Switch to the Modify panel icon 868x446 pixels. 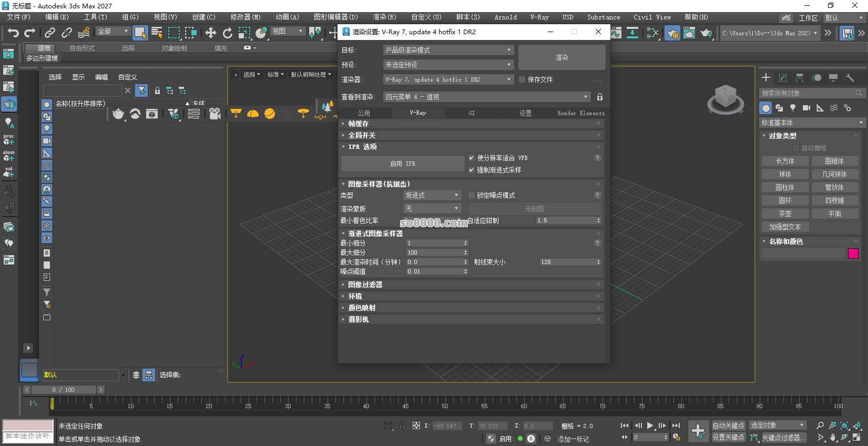[783, 78]
